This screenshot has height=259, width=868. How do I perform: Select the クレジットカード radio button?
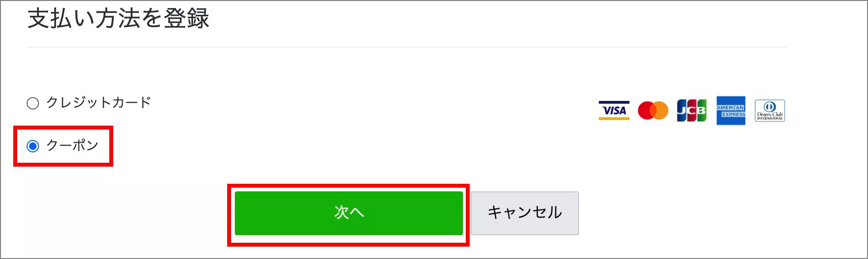pyautogui.click(x=33, y=103)
